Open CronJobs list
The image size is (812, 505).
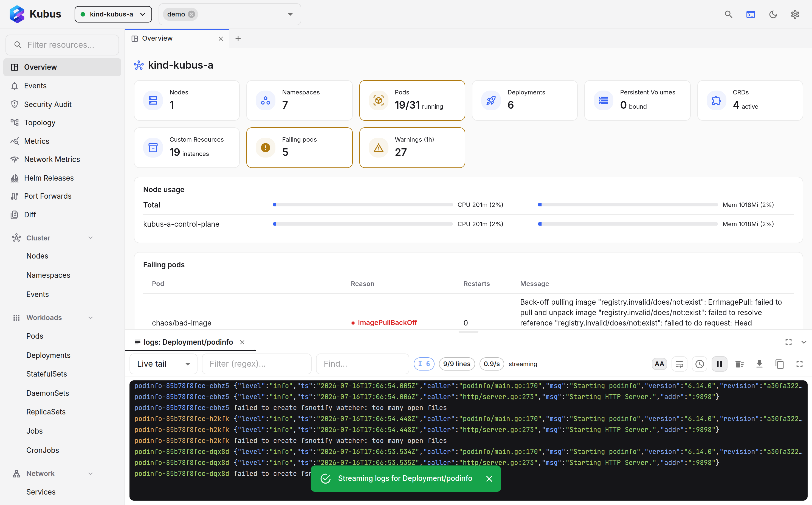(43, 450)
